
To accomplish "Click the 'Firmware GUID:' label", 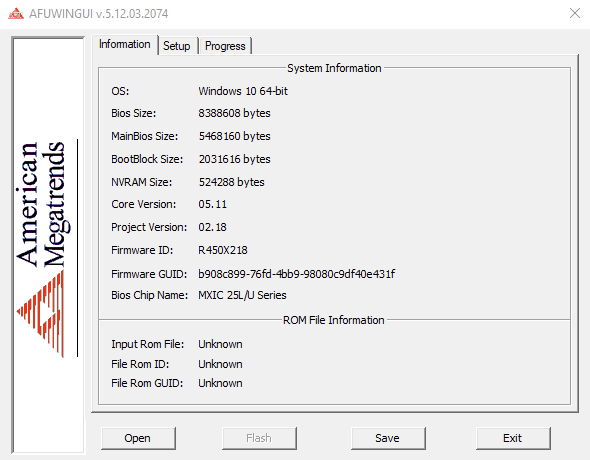I will (149, 274).
